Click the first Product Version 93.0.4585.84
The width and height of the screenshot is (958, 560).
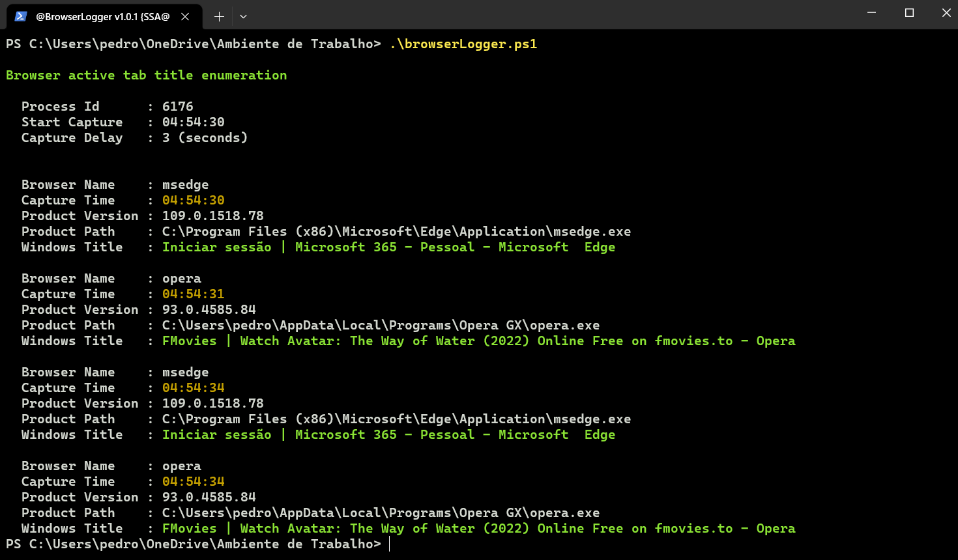click(209, 310)
